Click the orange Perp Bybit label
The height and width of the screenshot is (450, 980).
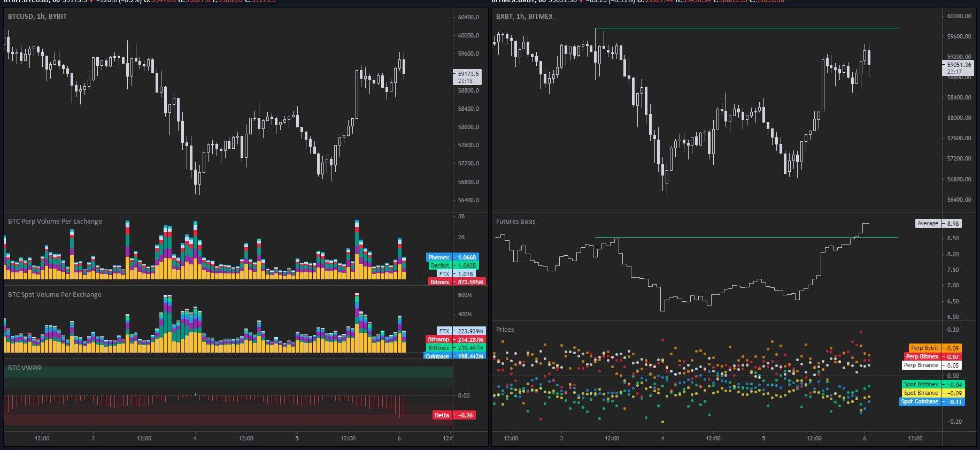click(924, 348)
